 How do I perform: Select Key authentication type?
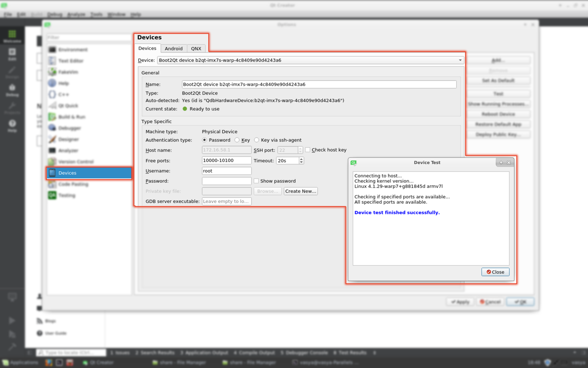coord(242,140)
